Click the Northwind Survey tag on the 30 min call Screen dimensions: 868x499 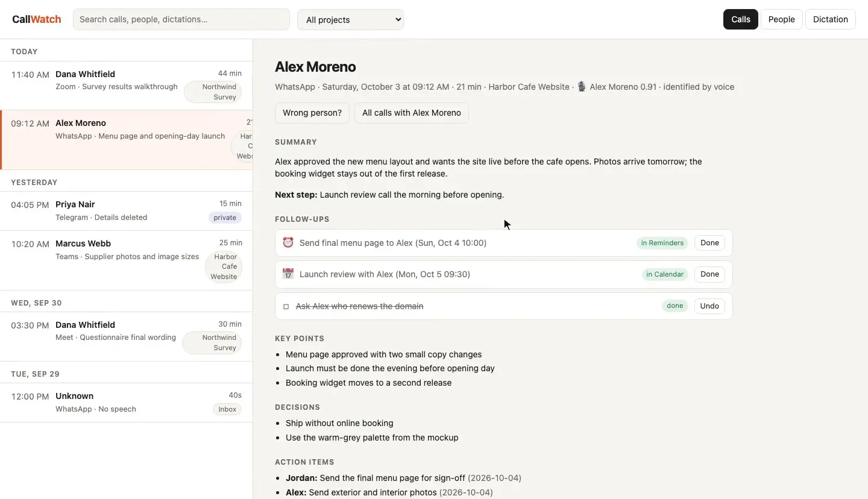coord(212,343)
